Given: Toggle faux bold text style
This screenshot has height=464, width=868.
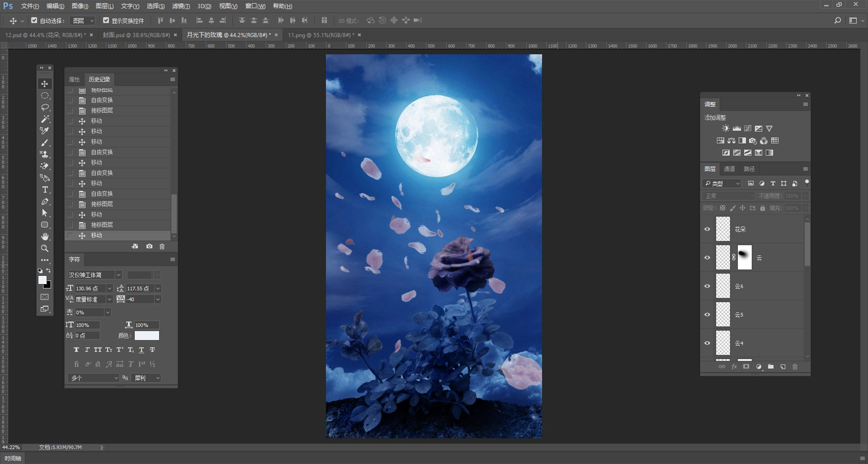Looking at the screenshot, I should click(x=76, y=350).
